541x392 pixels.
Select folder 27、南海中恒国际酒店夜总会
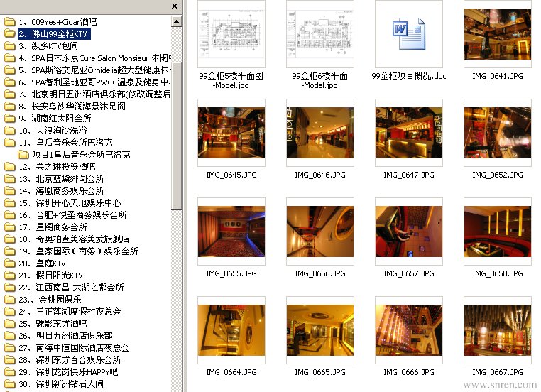(74, 348)
